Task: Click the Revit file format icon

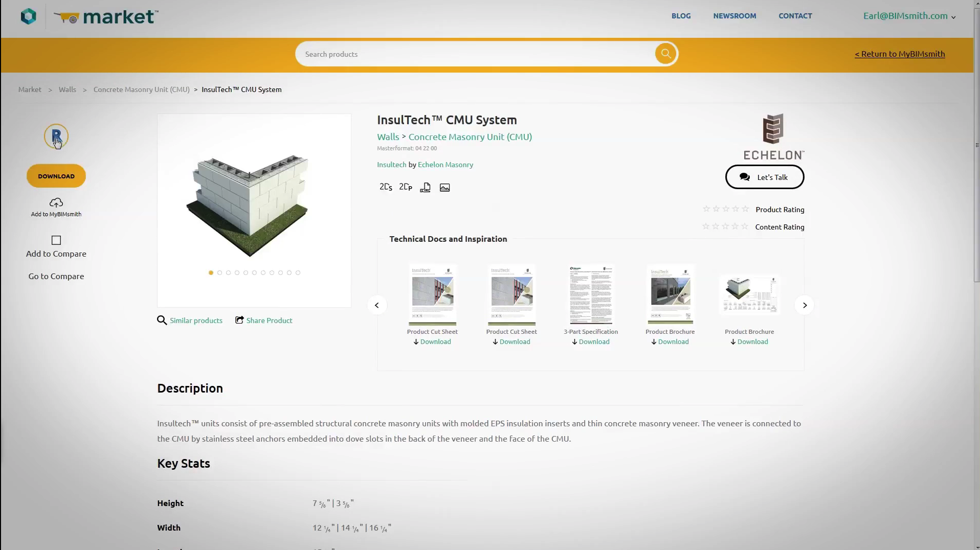Action: coord(56,136)
